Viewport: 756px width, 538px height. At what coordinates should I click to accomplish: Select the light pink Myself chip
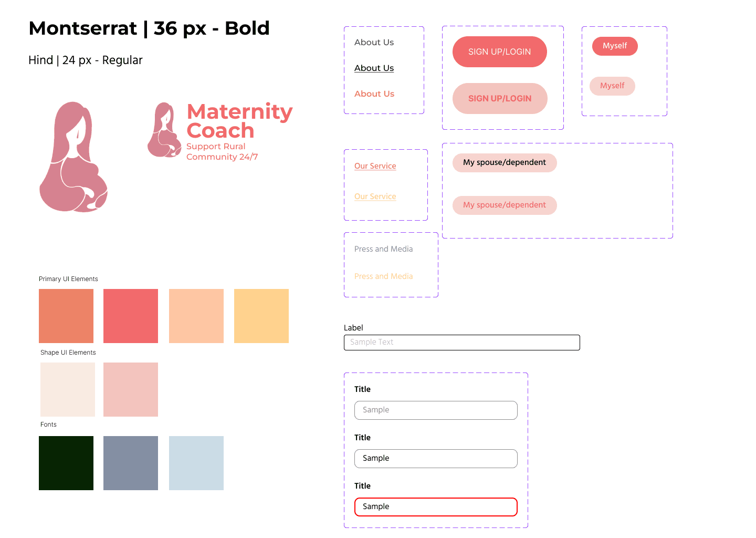612,86
